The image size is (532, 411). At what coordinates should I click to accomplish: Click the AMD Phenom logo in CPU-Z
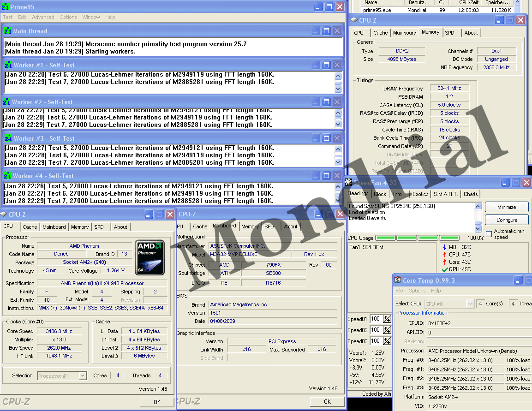coord(149,257)
